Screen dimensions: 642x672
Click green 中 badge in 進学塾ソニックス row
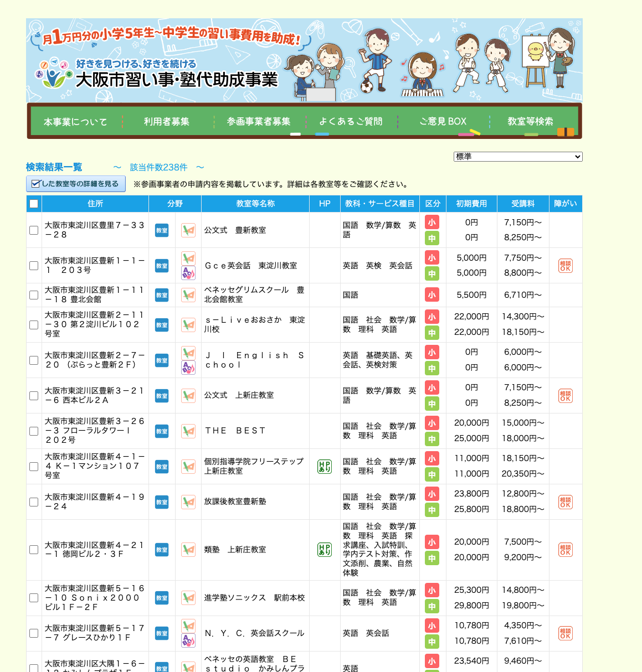pyautogui.click(x=432, y=606)
